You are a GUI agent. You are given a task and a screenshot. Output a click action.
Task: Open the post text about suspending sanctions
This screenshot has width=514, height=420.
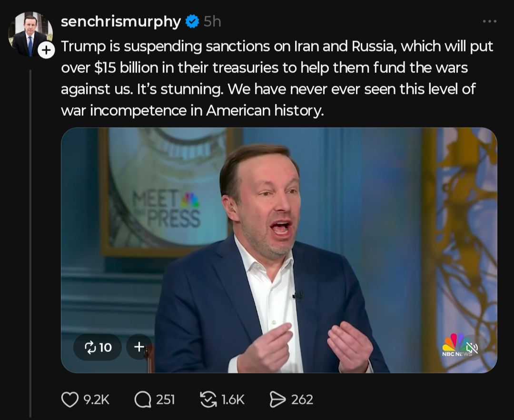(x=276, y=79)
